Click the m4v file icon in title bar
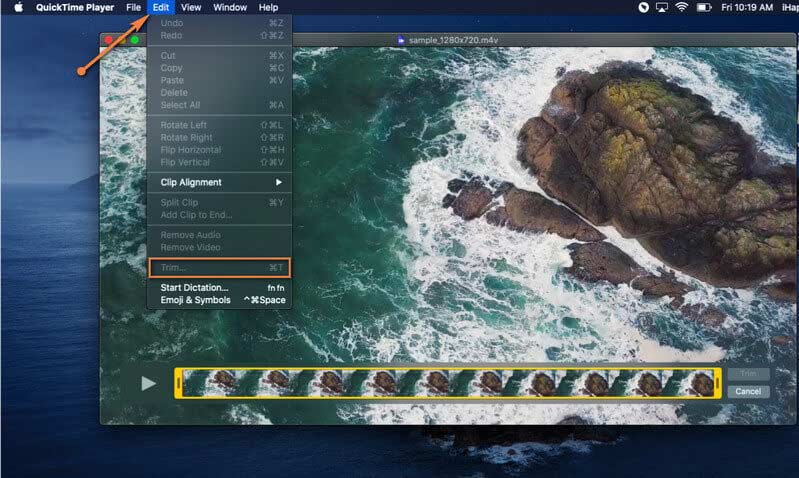Image resolution: width=799 pixels, height=478 pixels. click(401, 40)
